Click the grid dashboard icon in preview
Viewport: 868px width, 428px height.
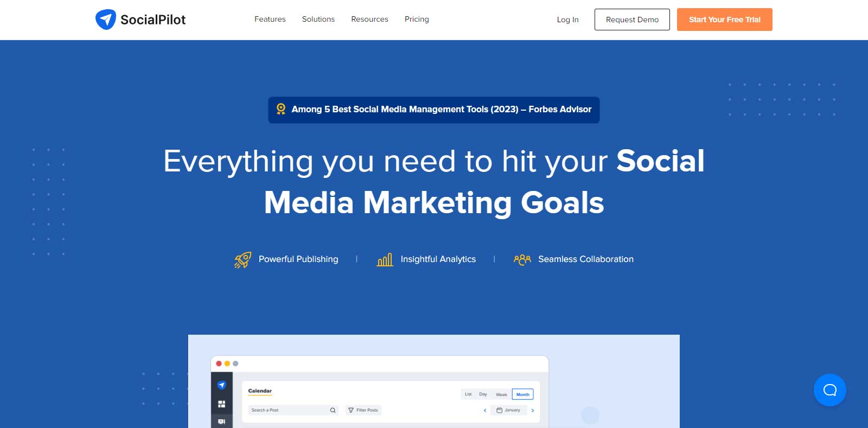coord(221,404)
